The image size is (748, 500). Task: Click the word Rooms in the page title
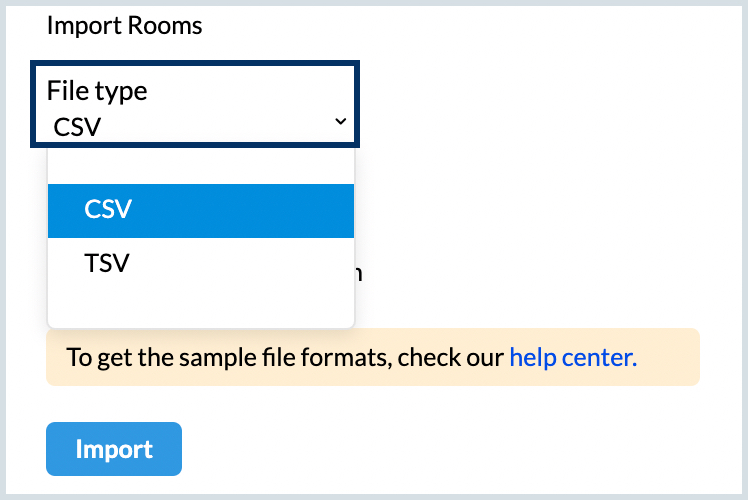(164, 25)
